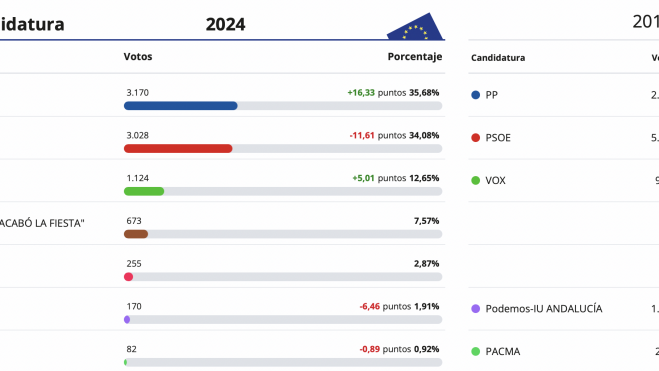Click the Votos column header
The height and width of the screenshot is (371, 659).
pos(138,57)
